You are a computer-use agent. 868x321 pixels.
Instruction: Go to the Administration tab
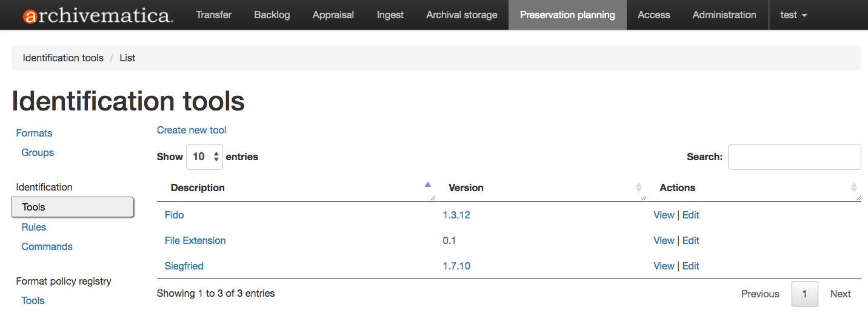724,15
